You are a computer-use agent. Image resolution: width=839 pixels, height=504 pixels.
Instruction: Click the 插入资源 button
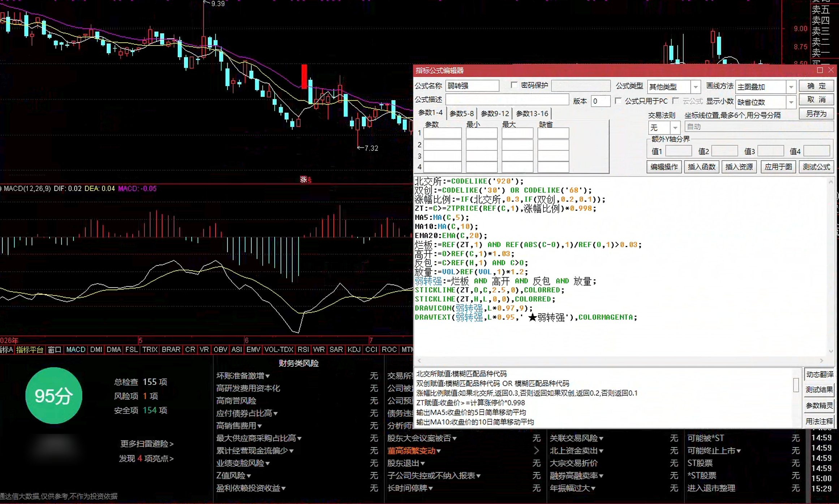(739, 167)
